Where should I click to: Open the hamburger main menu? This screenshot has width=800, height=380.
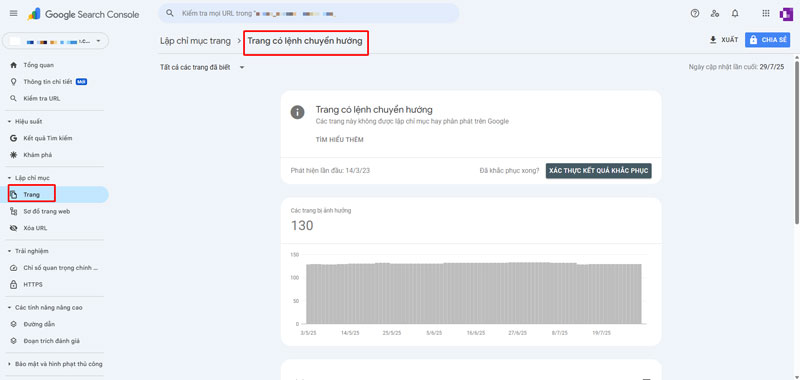14,14
